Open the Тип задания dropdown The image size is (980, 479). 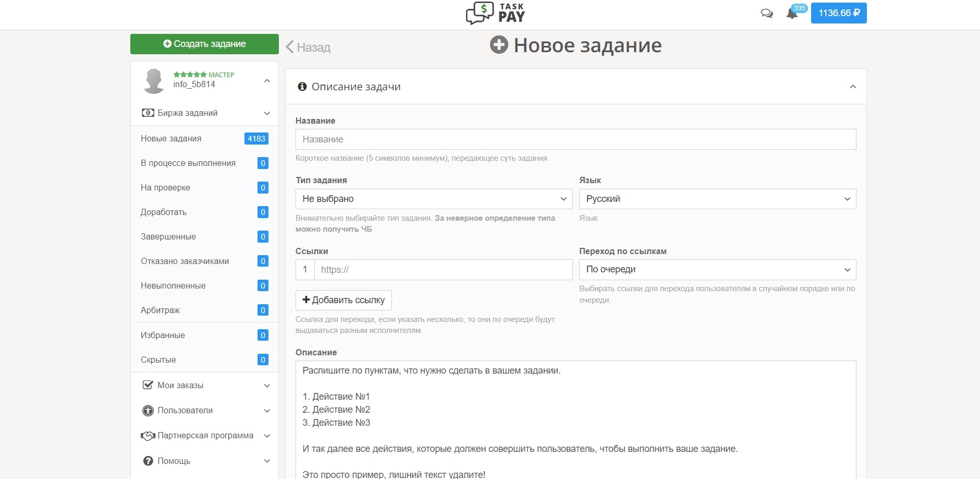point(434,199)
